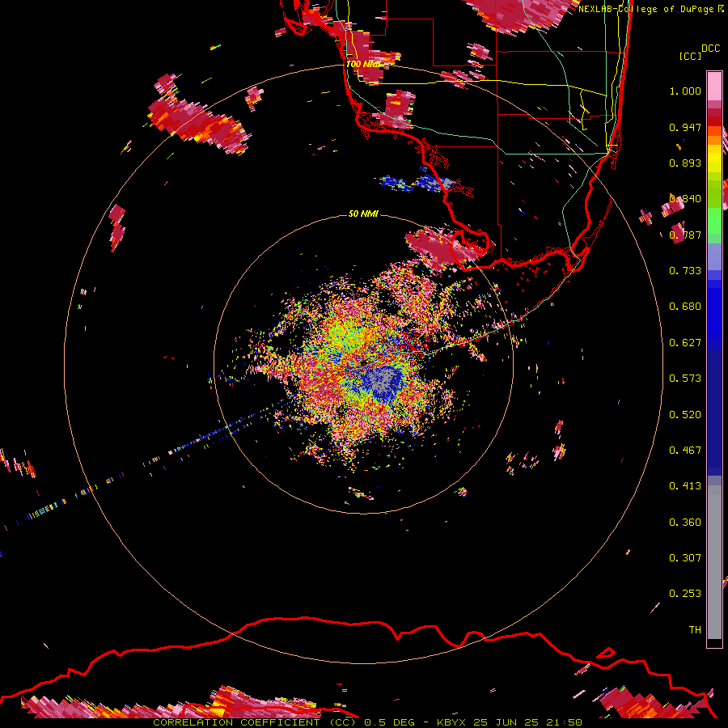This screenshot has height=728, width=728.
Task: Click the 50 NMI range ring label
Action: (363, 214)
